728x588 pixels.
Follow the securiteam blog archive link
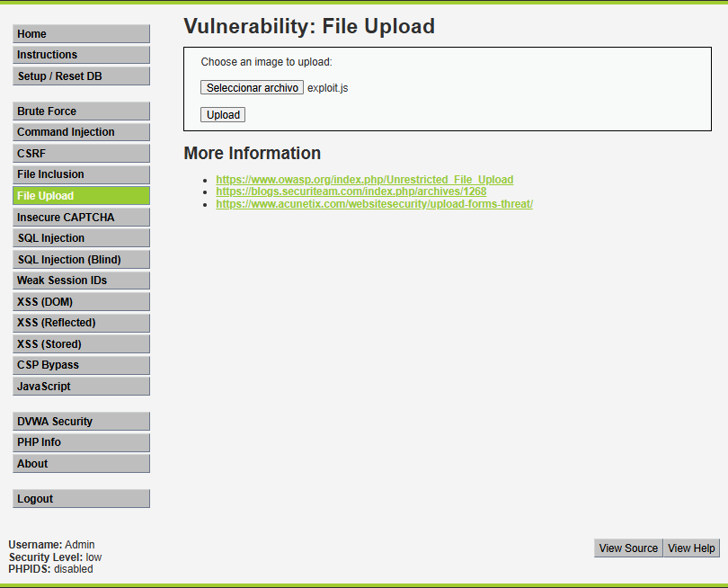click(x=351, y=192)
